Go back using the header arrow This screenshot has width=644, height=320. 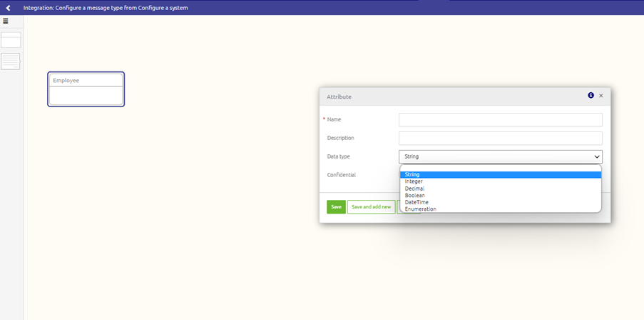tap(8, 8)
